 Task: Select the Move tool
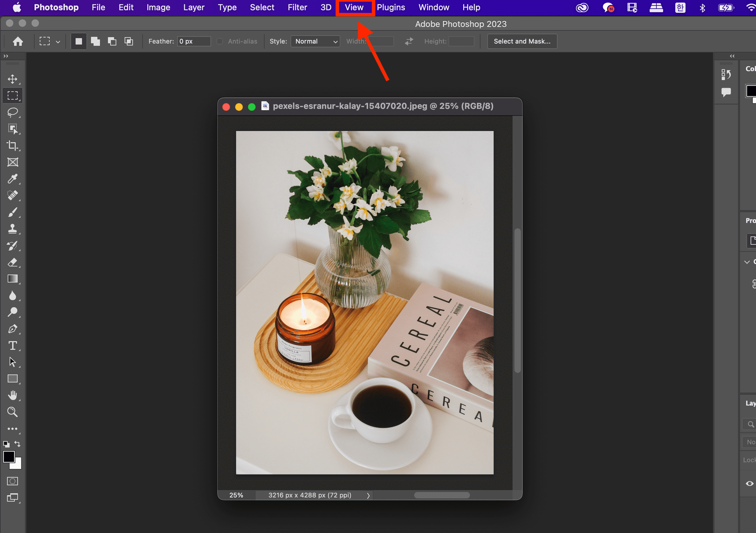[12, 79]
